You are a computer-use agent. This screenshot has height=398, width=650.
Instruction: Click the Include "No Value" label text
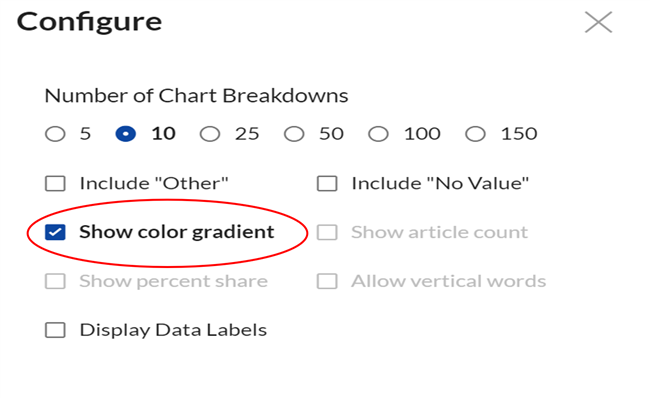(x=440, y=183)
